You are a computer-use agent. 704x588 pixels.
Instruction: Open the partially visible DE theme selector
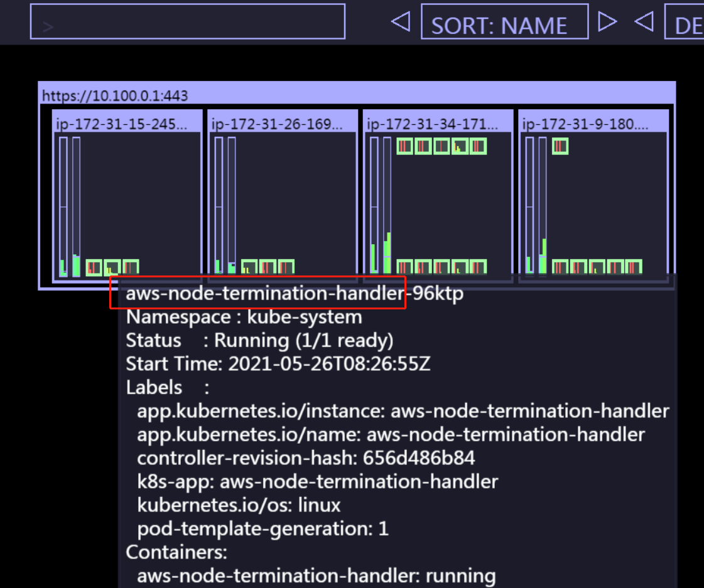[x=685, y=21]
